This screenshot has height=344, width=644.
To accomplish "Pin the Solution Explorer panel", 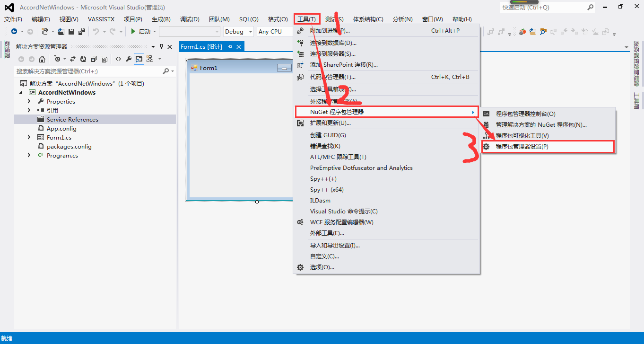I will tap(161, 46).
